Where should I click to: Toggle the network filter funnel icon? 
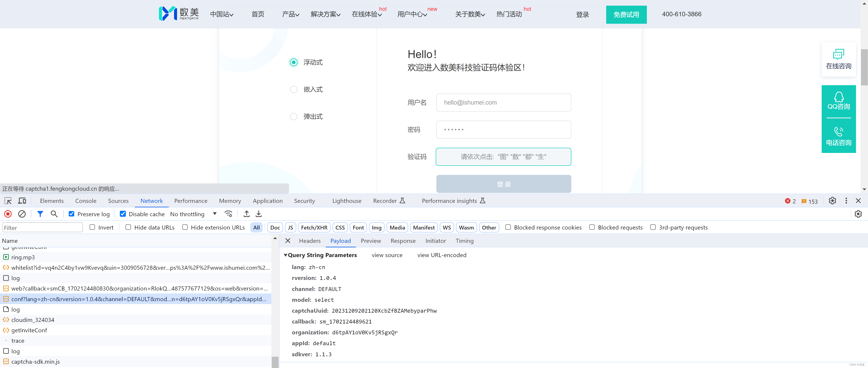(40, 214)
